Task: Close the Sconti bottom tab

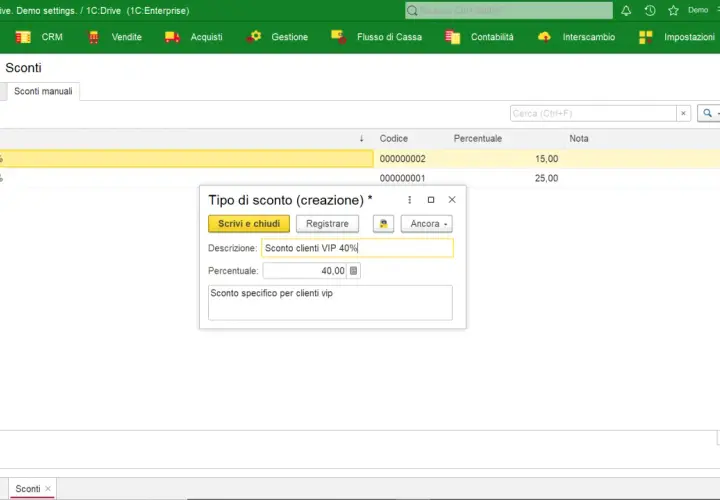Action: point(48,489)
